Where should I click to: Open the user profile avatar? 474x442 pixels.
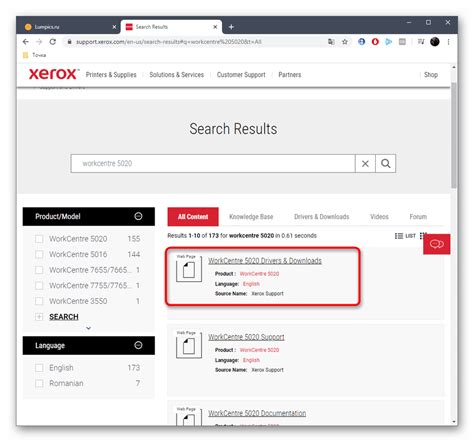coord(435,42)
